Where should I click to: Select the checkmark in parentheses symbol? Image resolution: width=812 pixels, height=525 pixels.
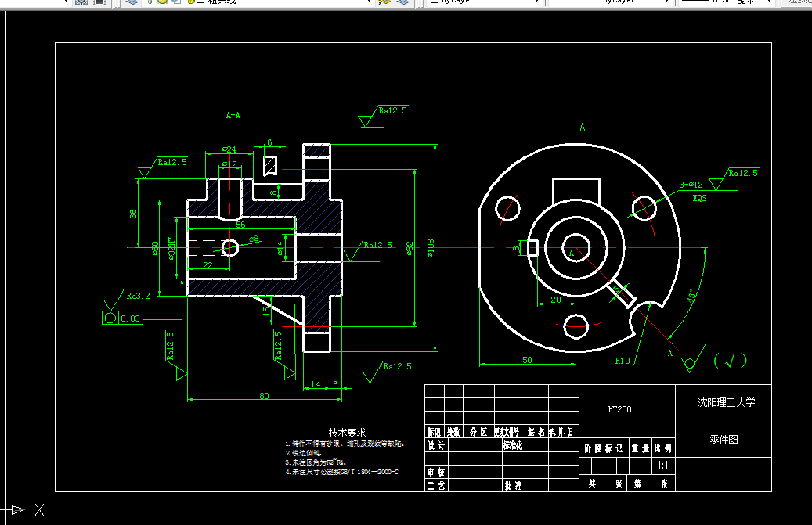pos(731,361)
